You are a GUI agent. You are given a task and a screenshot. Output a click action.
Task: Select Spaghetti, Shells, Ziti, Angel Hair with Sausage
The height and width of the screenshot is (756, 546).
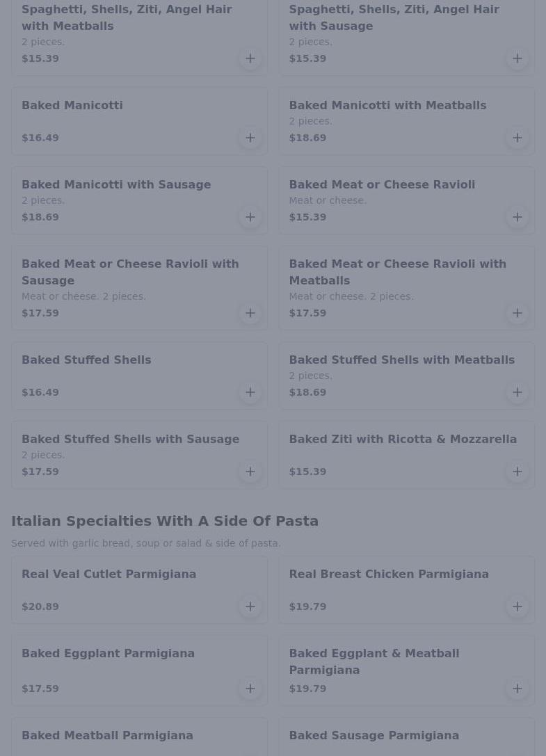[394, 17]
